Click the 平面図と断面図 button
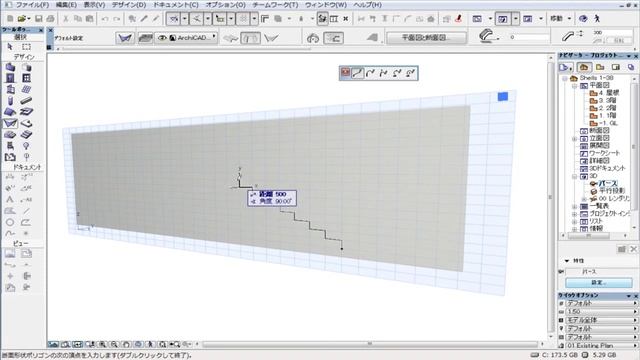The width and height of the screenshot is (640, 360). (427, 38)
